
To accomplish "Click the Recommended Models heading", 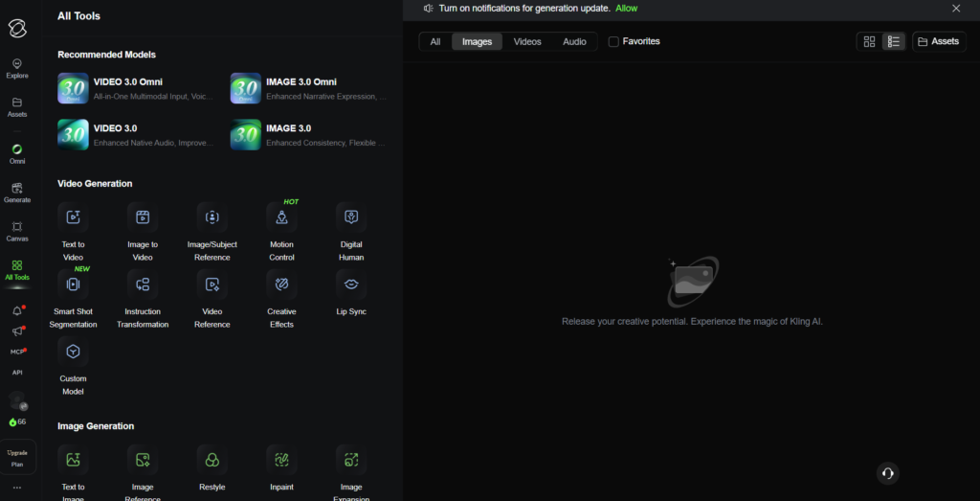I will tap(107, 55).
